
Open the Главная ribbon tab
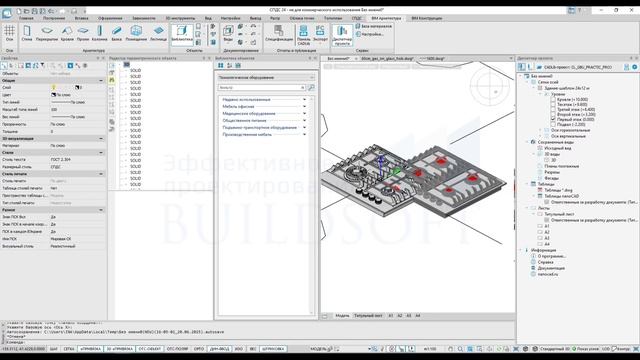coord(26,18)
